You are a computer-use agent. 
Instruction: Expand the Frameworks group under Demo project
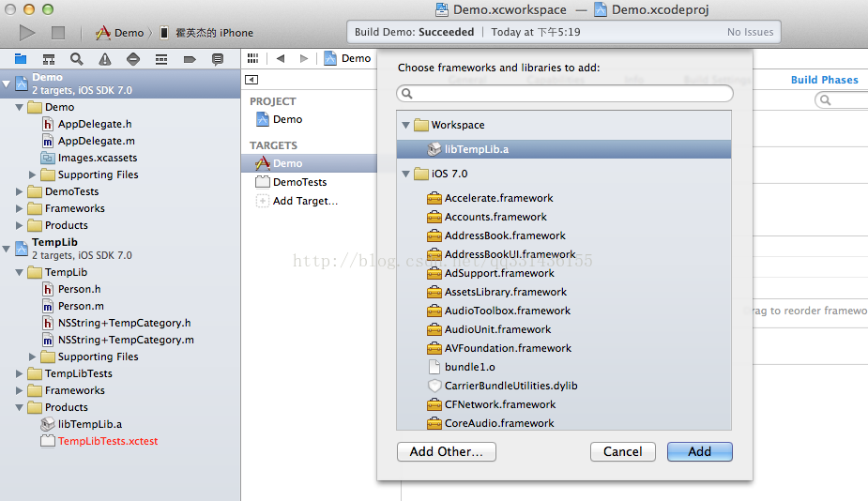20,208
